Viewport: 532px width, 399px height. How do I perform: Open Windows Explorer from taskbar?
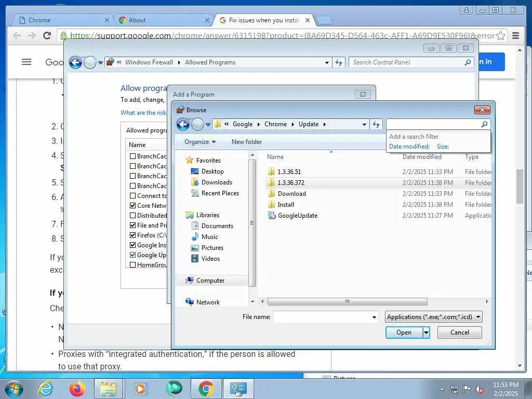(x=108, y=389)
